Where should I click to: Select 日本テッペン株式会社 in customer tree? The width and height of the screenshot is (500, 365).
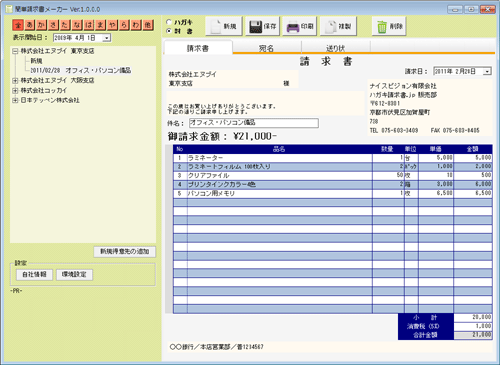(x=50, y=100)
